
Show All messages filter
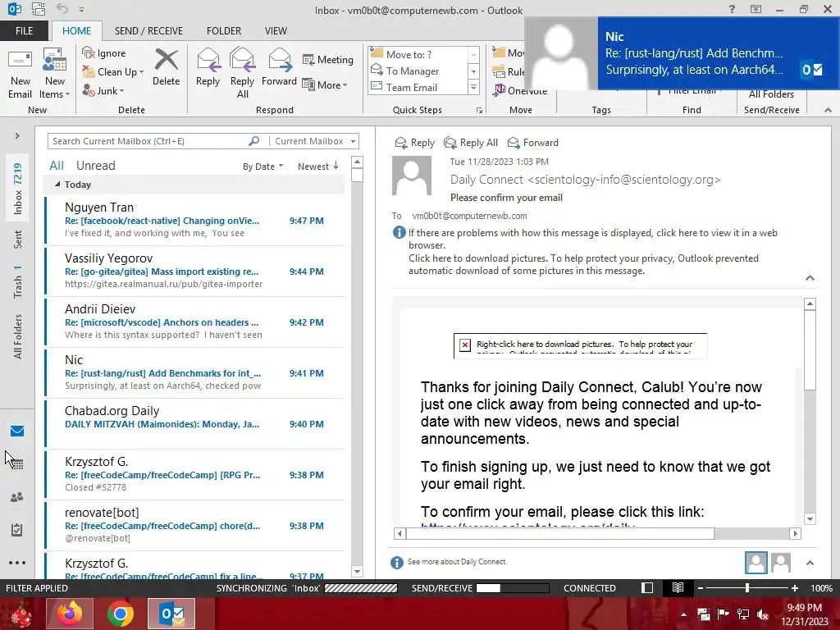tap(57, 166)
